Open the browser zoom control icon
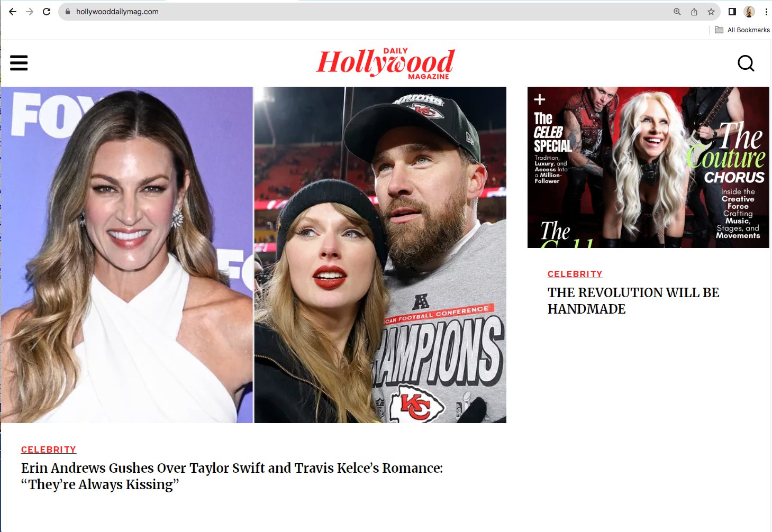The height and width of the screenshot is (532, 772). [x=677, y=12]
